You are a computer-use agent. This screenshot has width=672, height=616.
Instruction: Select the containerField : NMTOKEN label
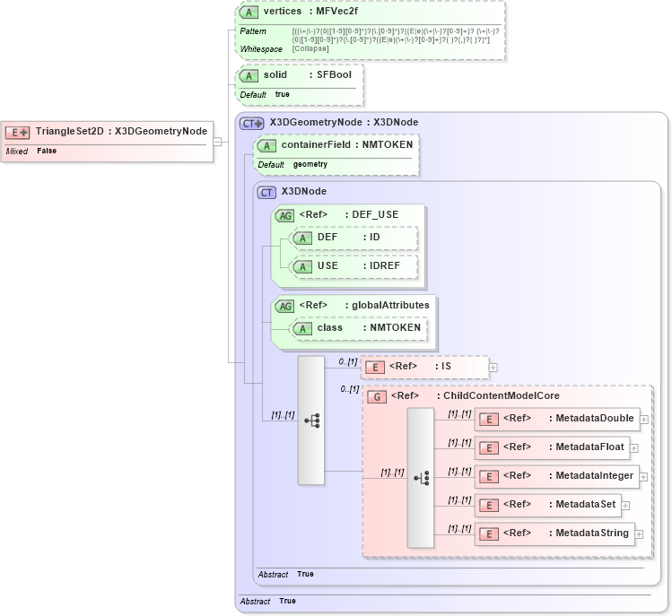pyautogui.click(x=347, y=144)
